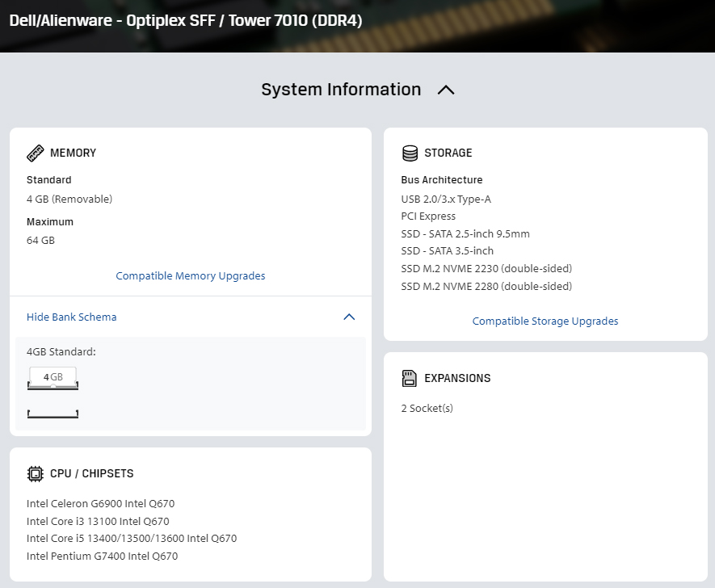The height and width of the screenshot is (588, 715).
Task: Click the STORAGE heading
Action: click(x=448, y=153)
